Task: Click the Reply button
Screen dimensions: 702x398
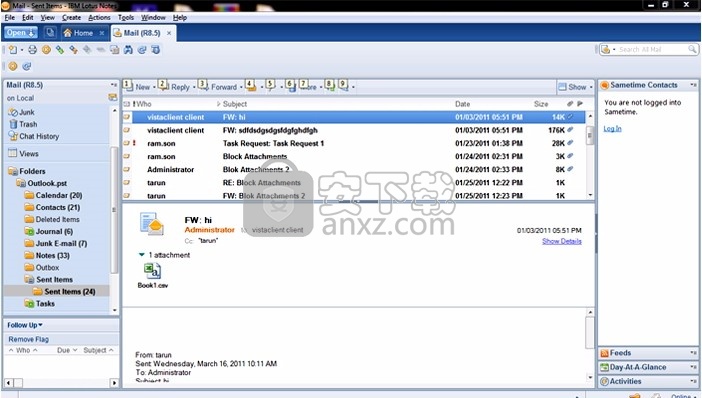Action: (x=176, y=87)
